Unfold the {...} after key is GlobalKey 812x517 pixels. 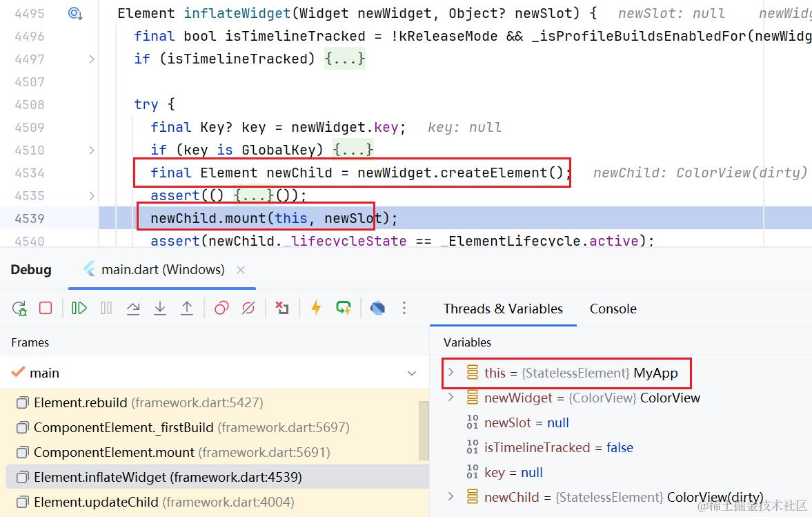coord(353,150)
